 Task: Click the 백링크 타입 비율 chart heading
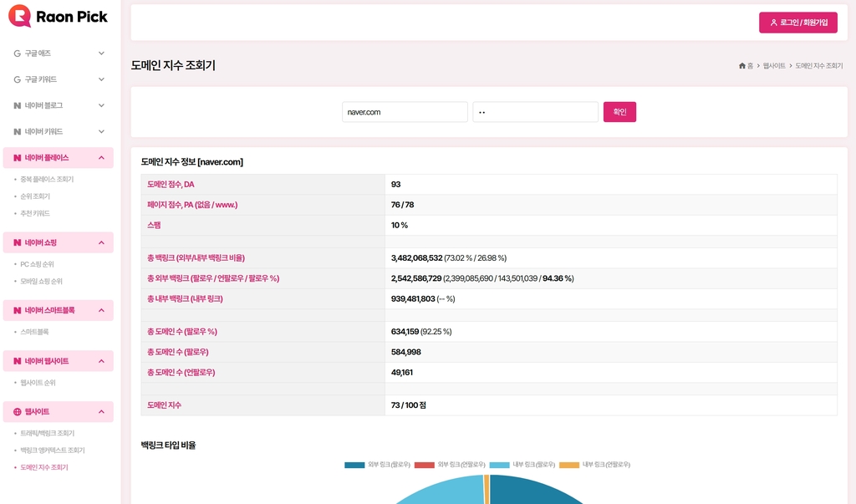click(x=168, y=445)
